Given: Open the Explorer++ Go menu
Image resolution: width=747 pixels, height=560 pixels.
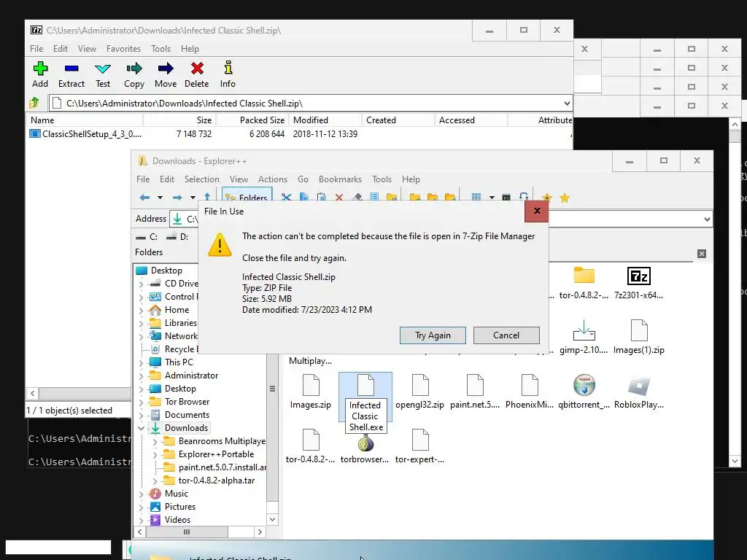Looking at the screenshot, I should (x=303, y=179).
